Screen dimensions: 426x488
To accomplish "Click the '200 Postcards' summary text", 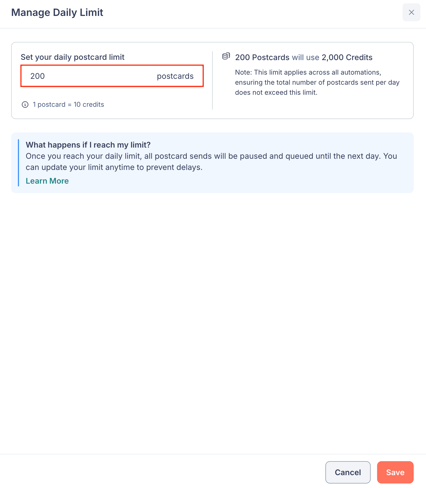I will coord(262,57).
